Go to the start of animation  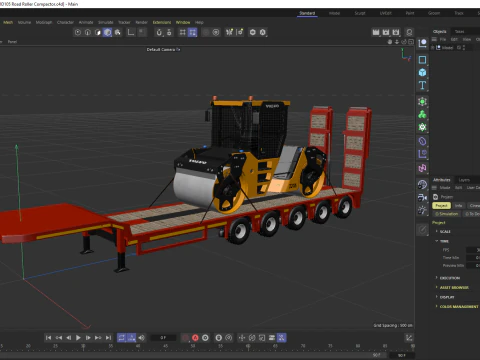[48, 338]
